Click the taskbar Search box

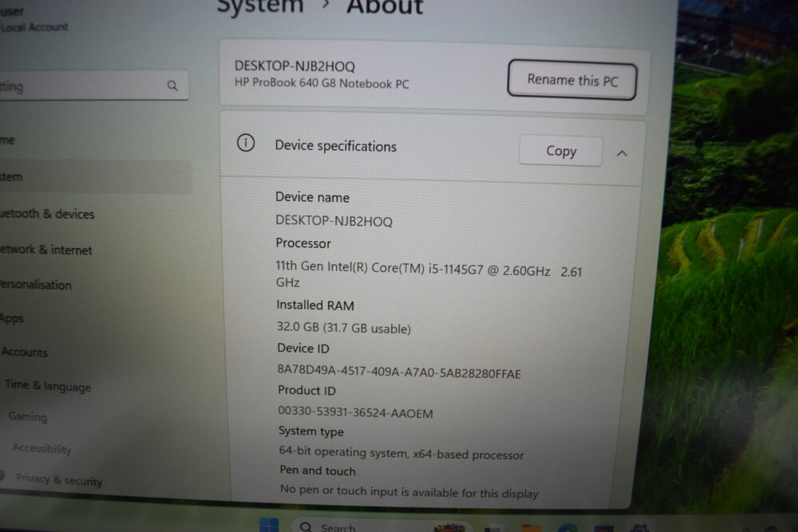point(381,527)
